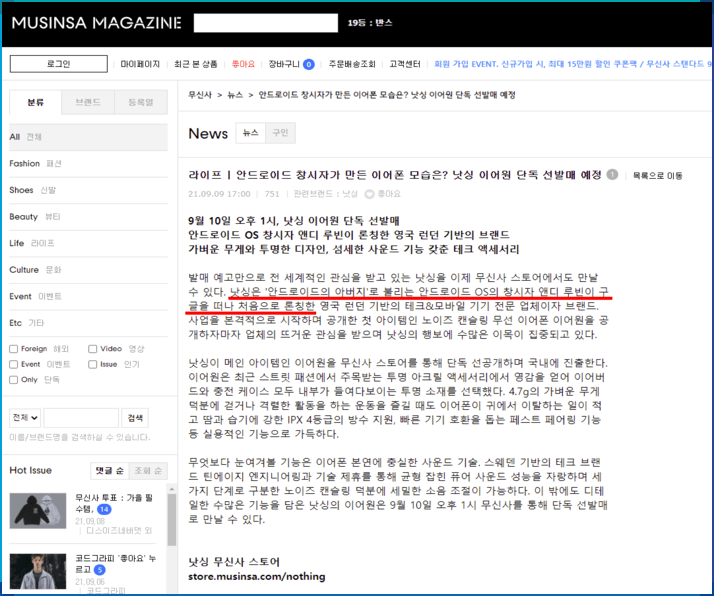Select the Shoes 신발 category
This screenshot has width=714, height=596.
[x=88, y=190]
